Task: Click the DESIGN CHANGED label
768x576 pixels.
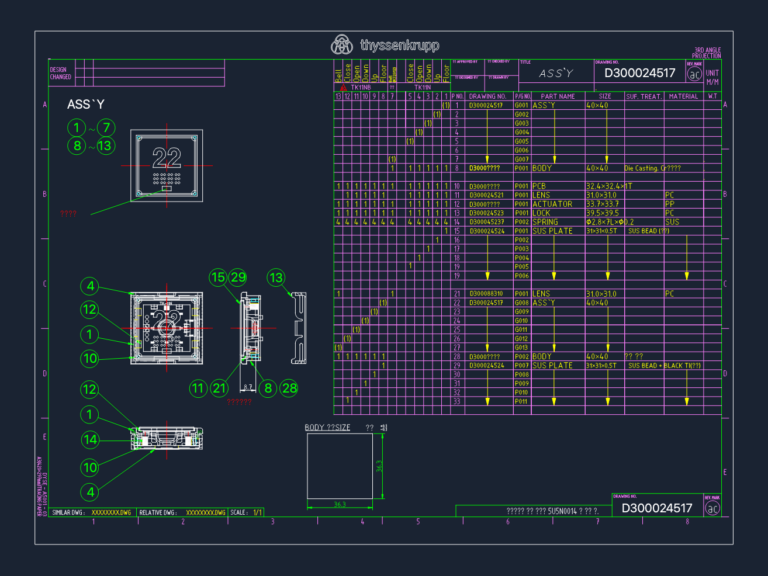Action: pyautogui.click(x=60, y=73)
